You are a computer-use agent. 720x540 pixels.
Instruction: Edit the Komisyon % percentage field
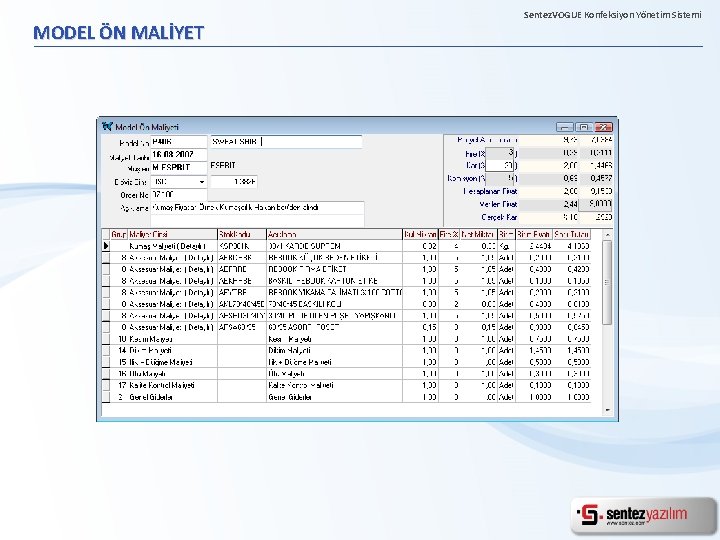coord(500,178)
